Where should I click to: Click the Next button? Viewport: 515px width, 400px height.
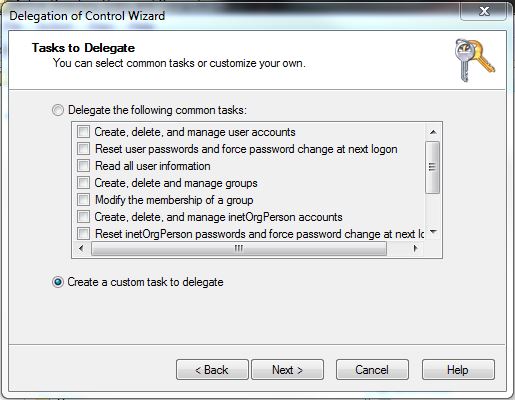pos(287,370)
